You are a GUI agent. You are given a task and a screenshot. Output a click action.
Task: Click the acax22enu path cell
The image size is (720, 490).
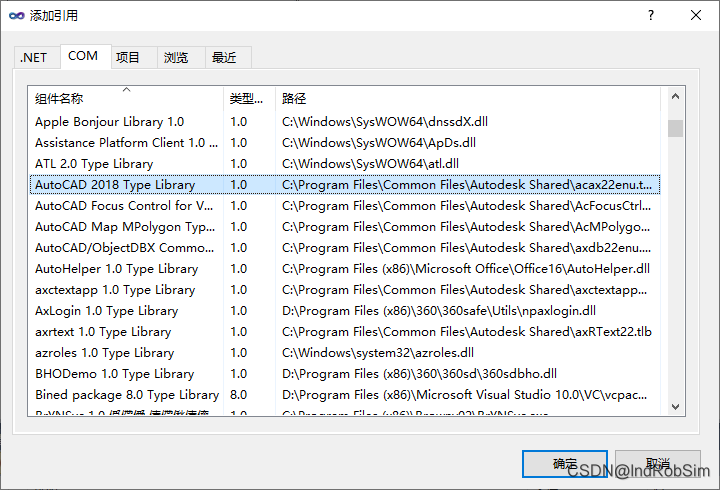point(467,185)
